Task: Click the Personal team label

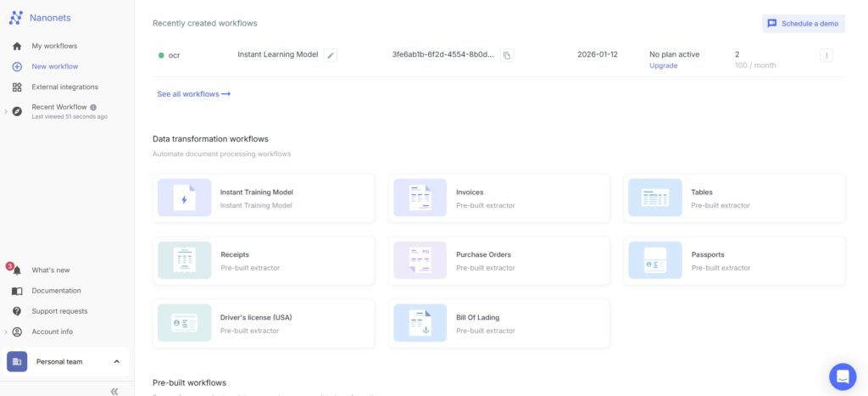Action: 59,362
